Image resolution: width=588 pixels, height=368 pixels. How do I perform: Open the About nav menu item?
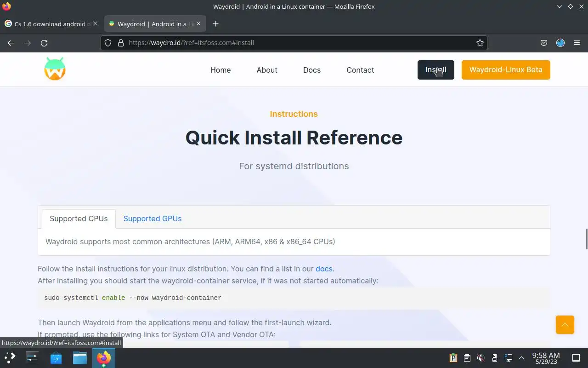(267, 70)
